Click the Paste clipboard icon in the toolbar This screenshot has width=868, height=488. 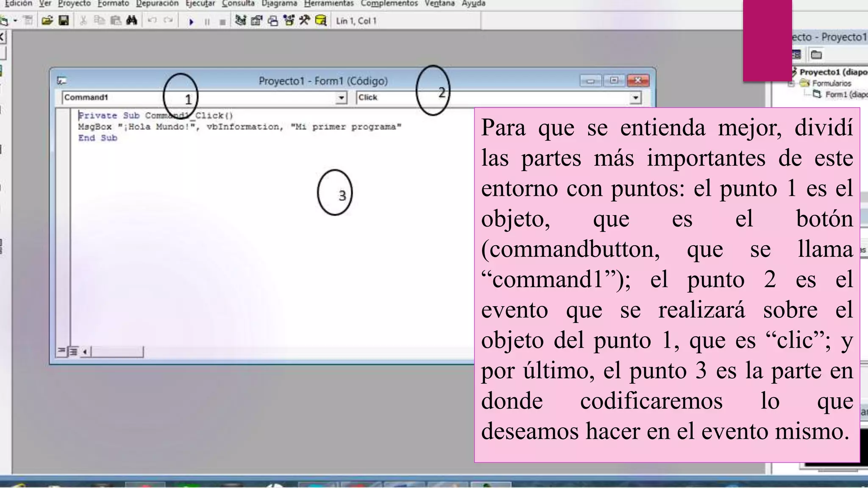[115, 20]
